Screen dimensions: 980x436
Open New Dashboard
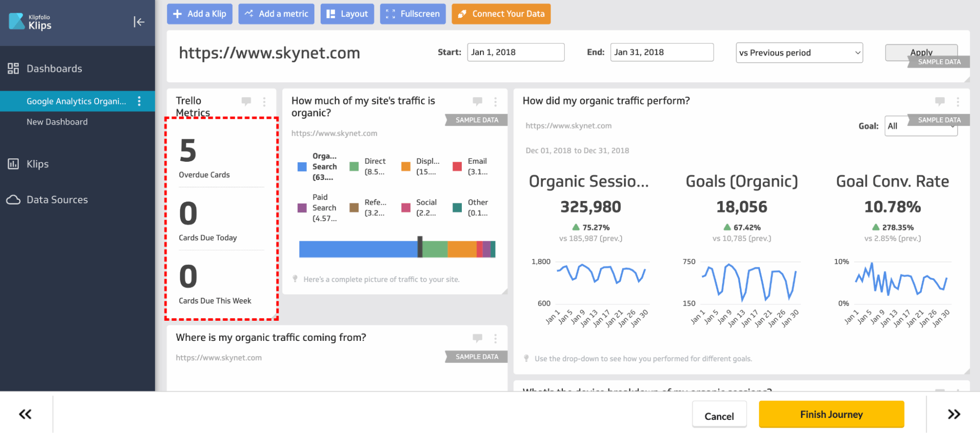[x=57, y=122]
